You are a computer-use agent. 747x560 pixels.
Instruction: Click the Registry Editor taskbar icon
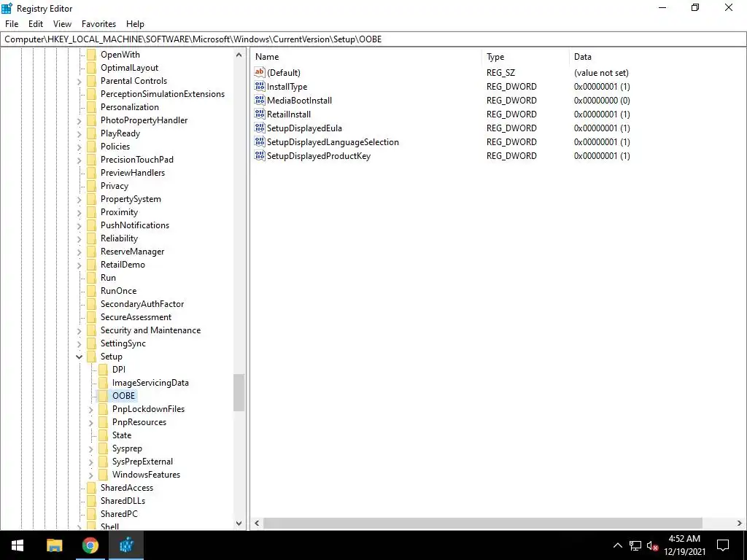pyautogui.click(x=126, y=545)
